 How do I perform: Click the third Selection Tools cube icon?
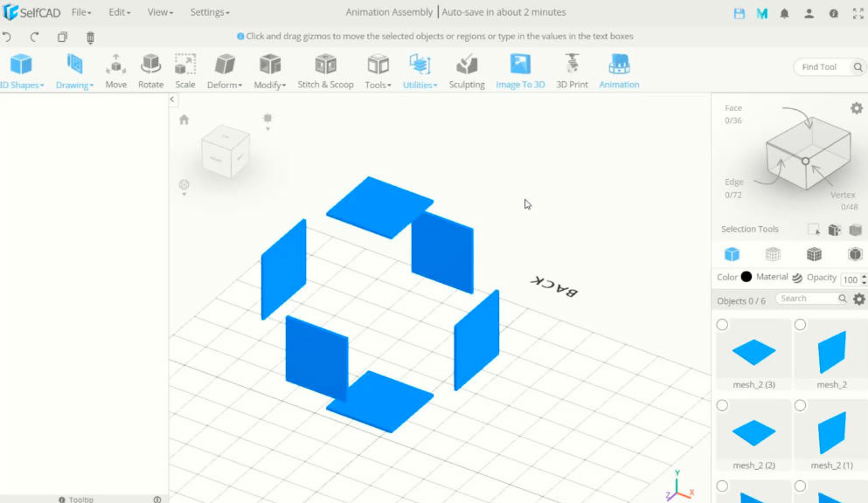[855, 230]
